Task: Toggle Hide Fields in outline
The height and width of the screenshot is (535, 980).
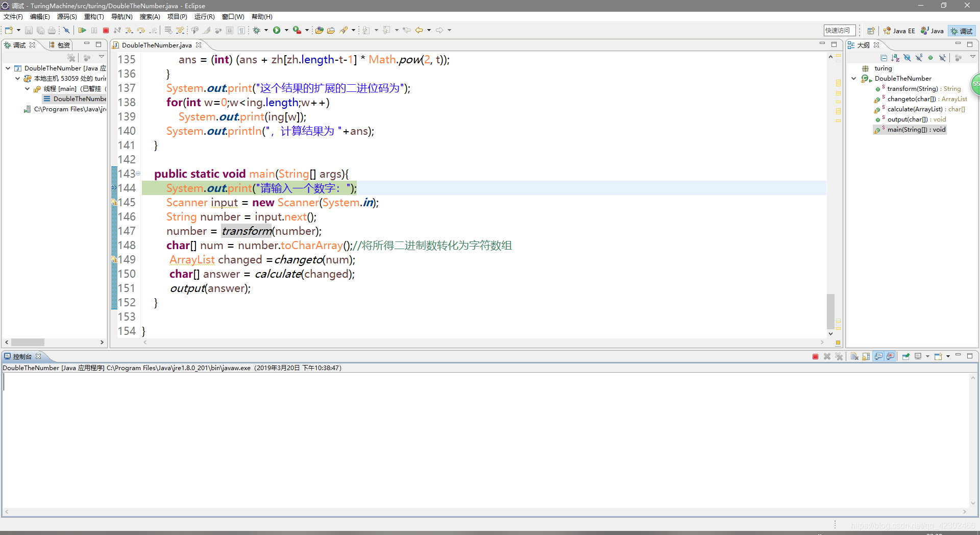Action: (907, 58)
